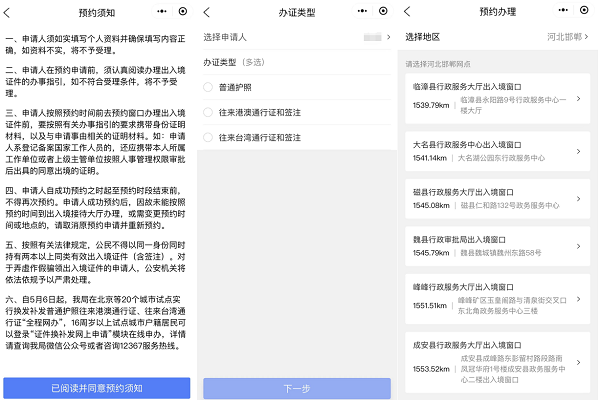Go back from the 预约须知 screen
Viewport: 600px width, 400px height.
tap(7, 13)
